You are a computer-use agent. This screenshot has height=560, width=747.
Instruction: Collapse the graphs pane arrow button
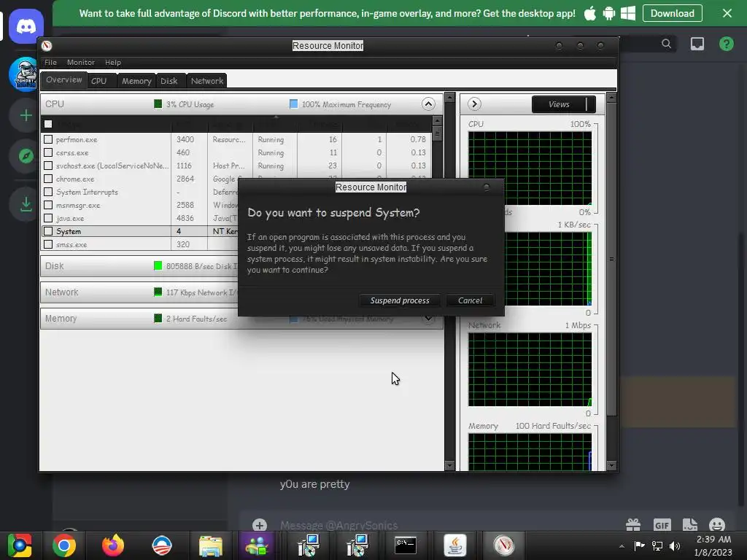tap(474, 104)
